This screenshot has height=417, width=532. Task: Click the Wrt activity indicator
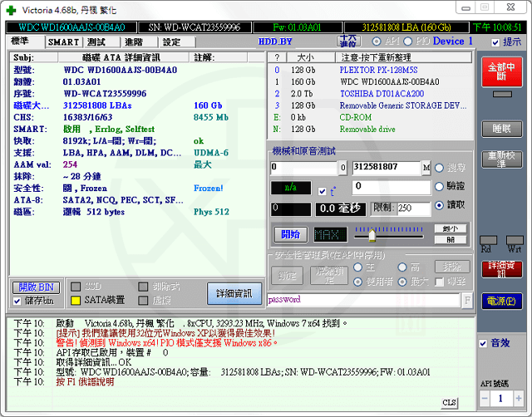(515, 240)
